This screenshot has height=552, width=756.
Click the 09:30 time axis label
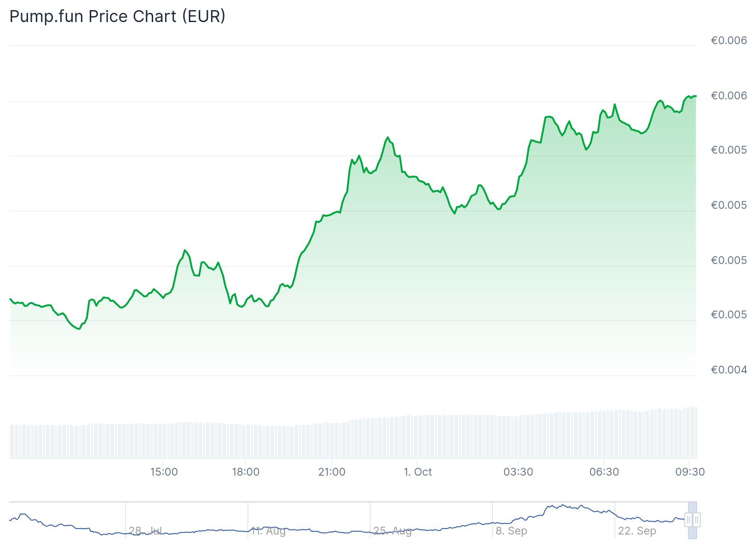pyautogui.click(x=690, y=472)
